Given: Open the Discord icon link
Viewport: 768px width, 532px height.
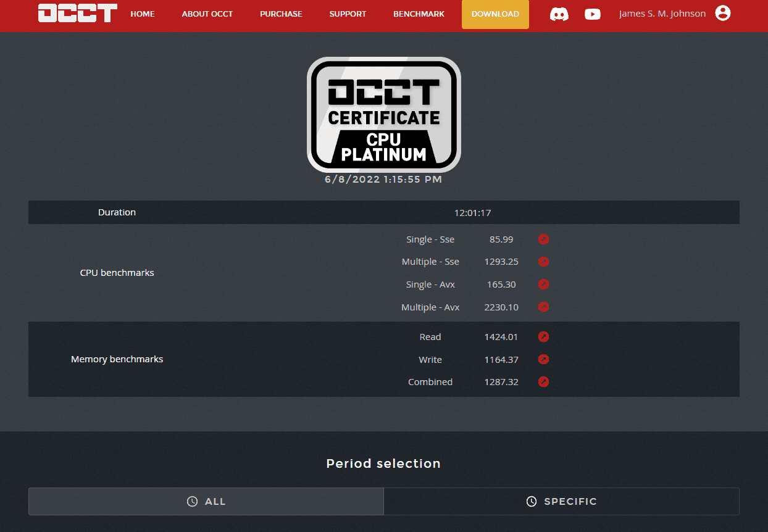Looking at the screenshot, I should [559, 14].
